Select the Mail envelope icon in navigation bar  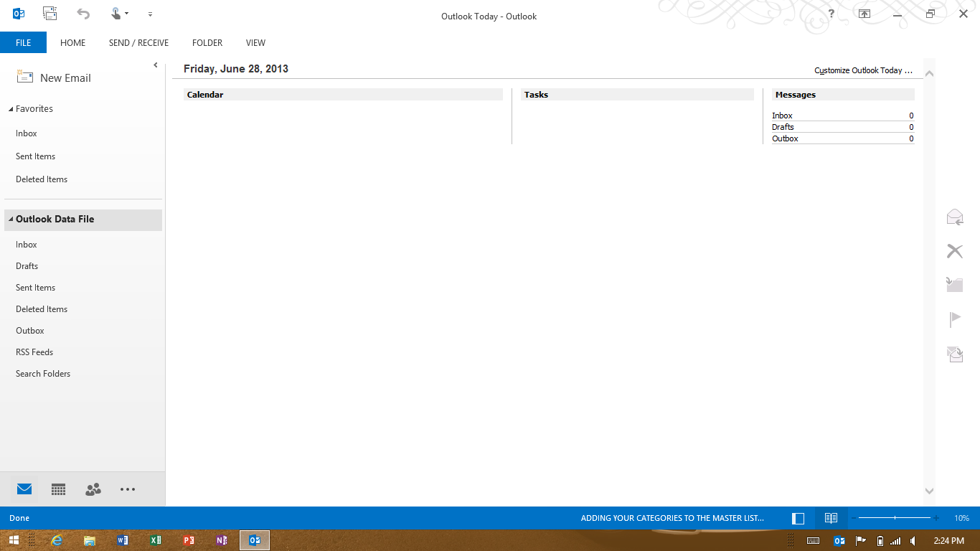[x=24, y=489]
